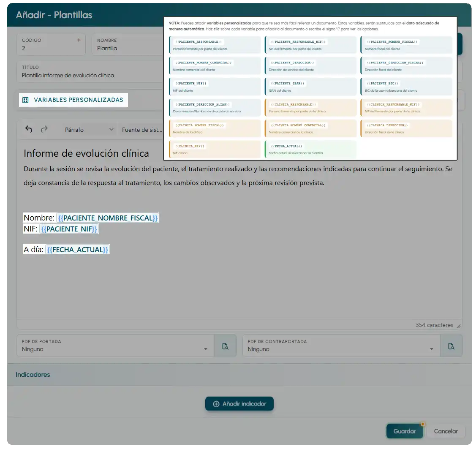
Task: Edit the Título field
Action: pos(90,71)
